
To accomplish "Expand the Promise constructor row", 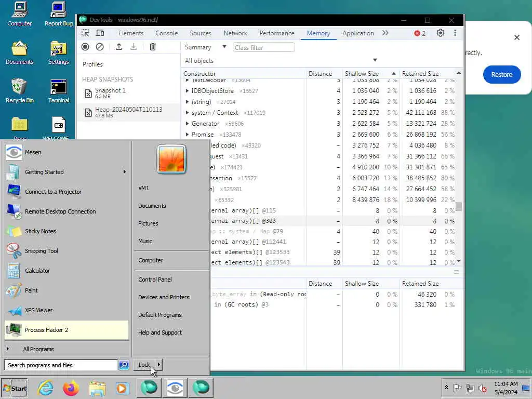I will tap(187, 135).
